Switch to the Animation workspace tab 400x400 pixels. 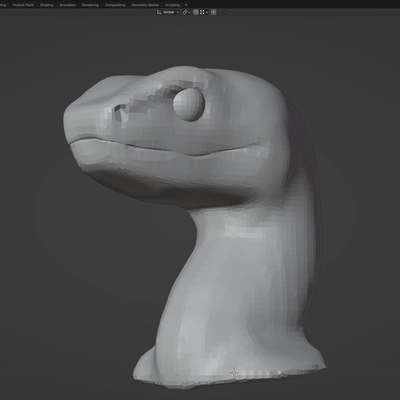point(67,5)
